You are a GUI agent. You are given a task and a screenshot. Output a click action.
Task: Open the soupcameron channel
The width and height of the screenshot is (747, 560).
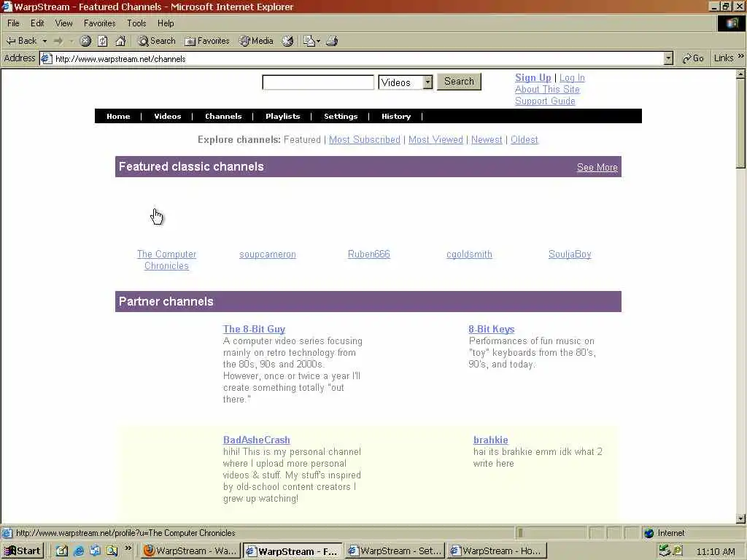267,254
